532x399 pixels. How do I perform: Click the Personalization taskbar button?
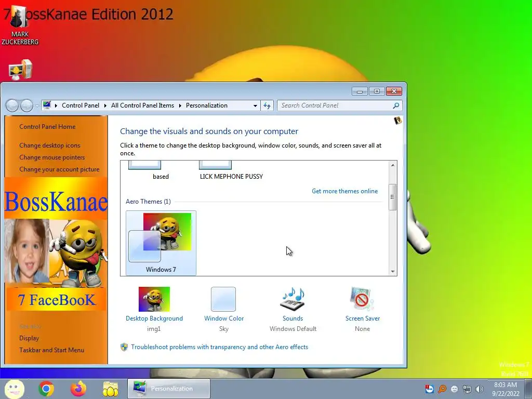pyautogui.click(x=169, y=389)
